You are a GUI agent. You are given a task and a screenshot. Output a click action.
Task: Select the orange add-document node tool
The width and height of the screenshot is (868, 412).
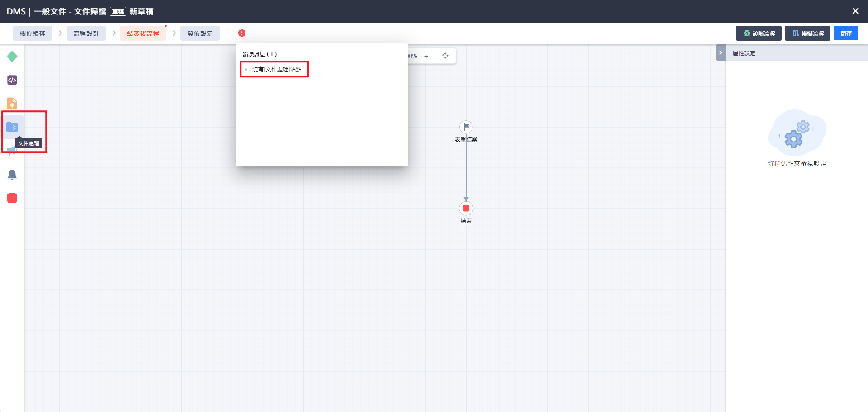(12, 103)
